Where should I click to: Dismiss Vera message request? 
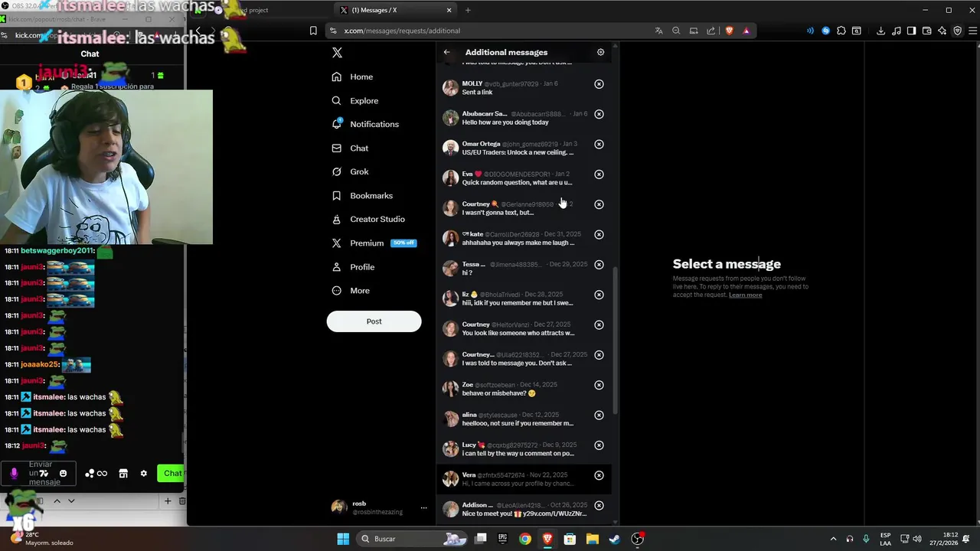[599, 475]
